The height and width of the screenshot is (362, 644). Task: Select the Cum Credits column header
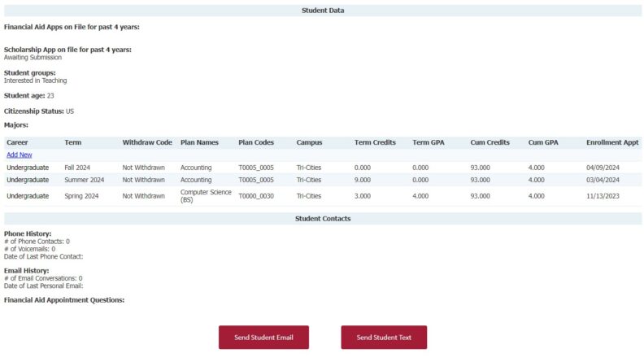pos(490,142)
